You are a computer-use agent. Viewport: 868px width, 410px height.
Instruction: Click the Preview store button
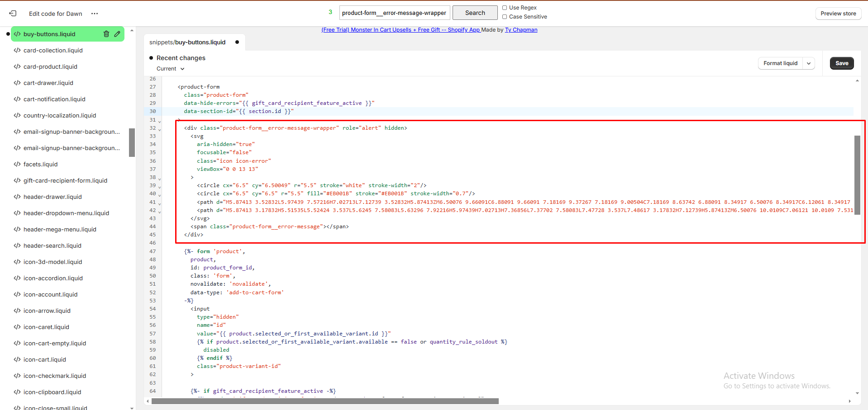838,14
